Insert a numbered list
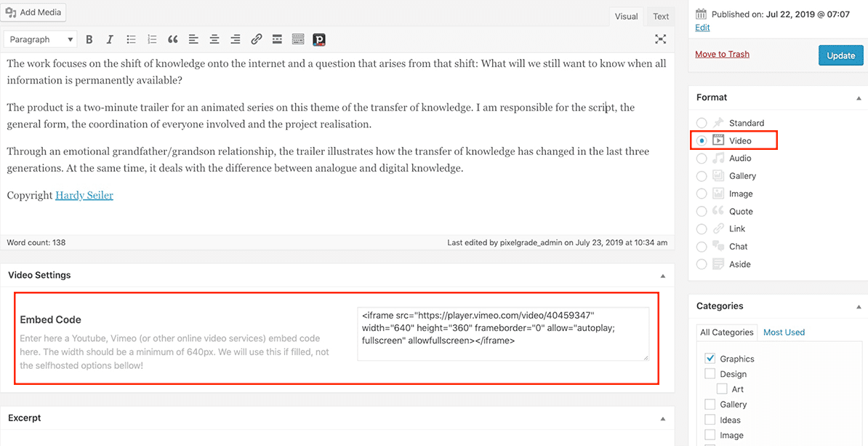868x446 pixels. click(x=152, y=39)
